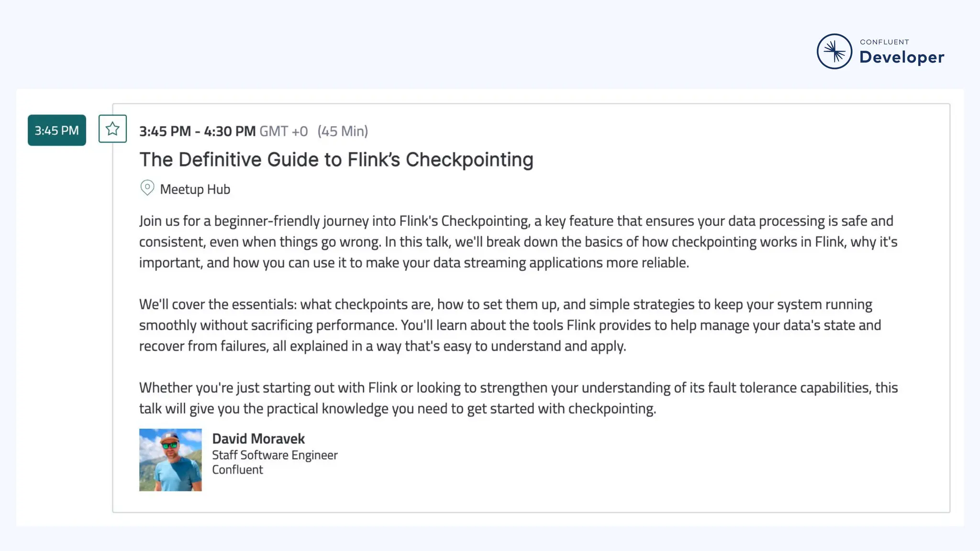Click the Confluent Developer circular logo
Image resolution: width=980 pixels, height=551 pixels.
click(x=834, y=51)
